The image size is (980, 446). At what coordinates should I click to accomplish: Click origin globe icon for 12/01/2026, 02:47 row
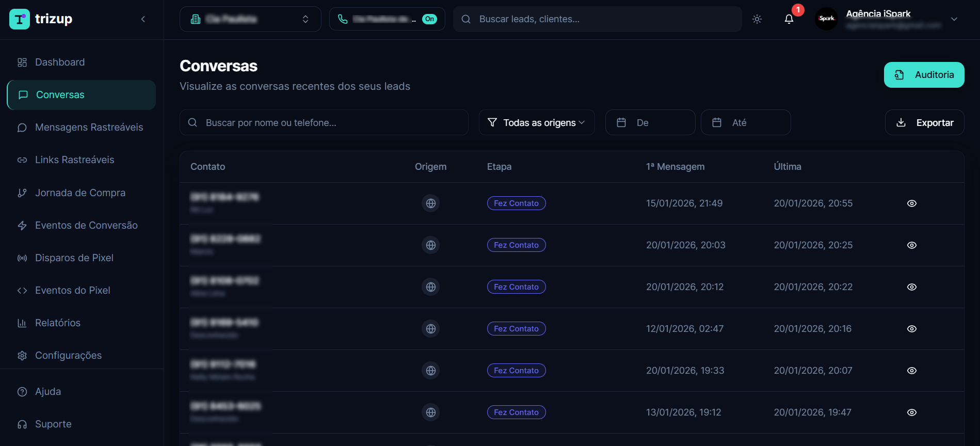(x=431, y=329)
